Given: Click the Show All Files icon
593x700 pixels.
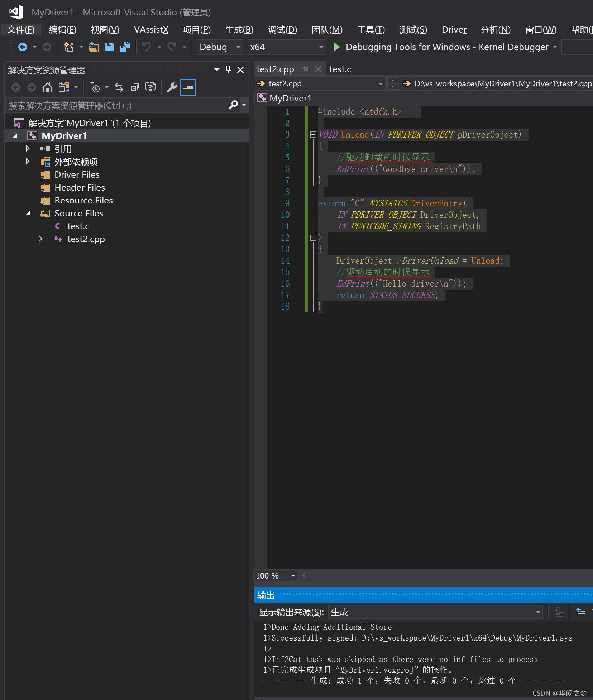Looking at the screenshot, I should tap(150, 87).
